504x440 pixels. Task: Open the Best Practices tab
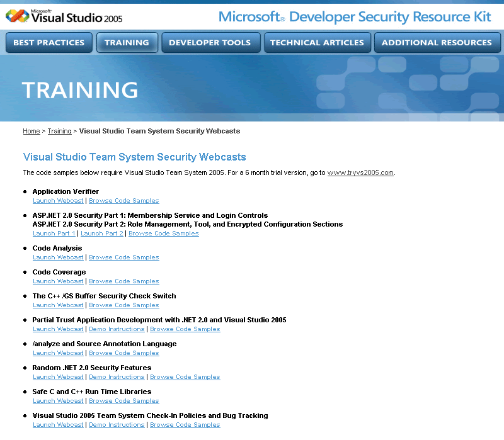(x=49, y=42)
